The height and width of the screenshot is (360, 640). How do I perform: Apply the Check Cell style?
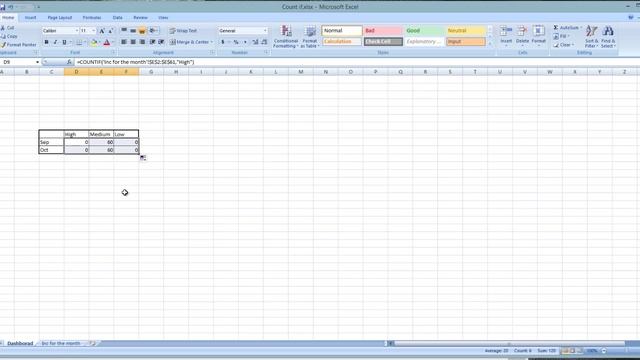(x=383, y=42)
